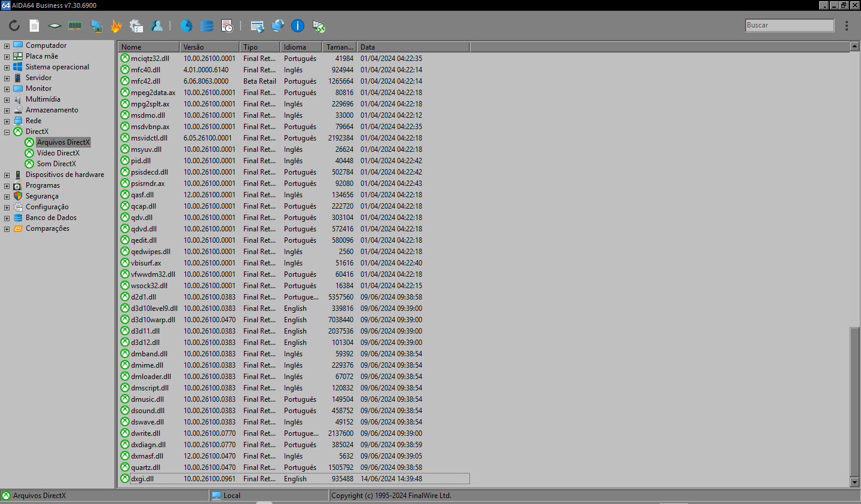
Task: Click the blue database stack toolbar icon
Action: (x=207, y=26)
